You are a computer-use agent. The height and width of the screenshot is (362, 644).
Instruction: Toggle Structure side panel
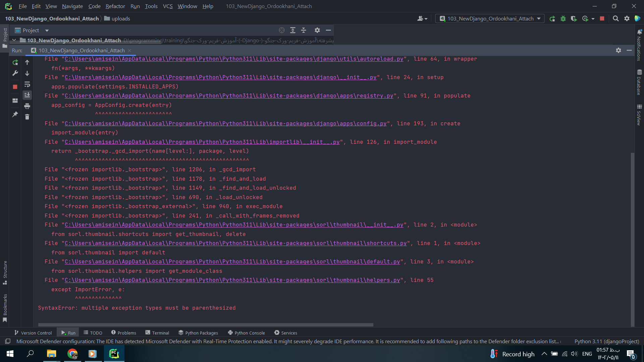click(5, 273)
